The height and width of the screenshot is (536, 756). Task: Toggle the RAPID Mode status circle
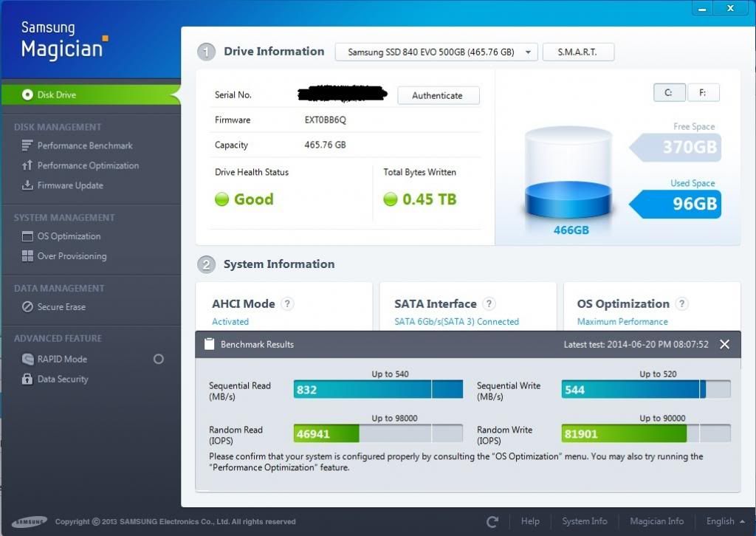(158, 359)
